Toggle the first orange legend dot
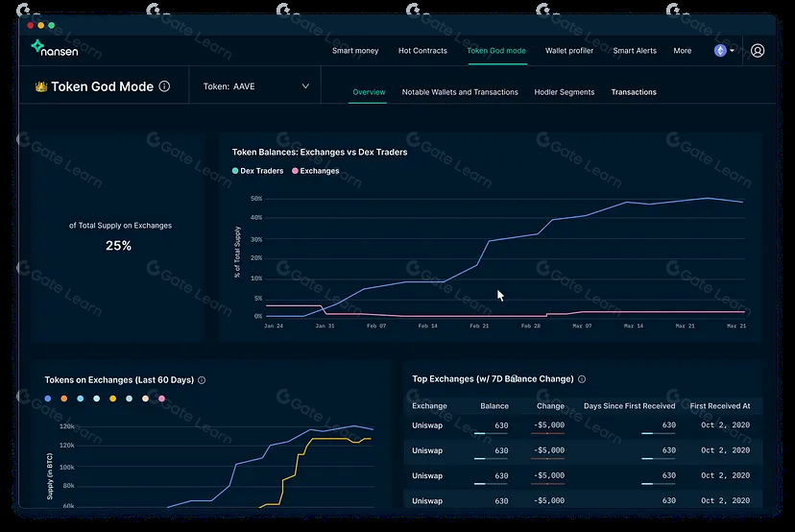This screenshot has width=795, height=532. [x=64, y=399]
